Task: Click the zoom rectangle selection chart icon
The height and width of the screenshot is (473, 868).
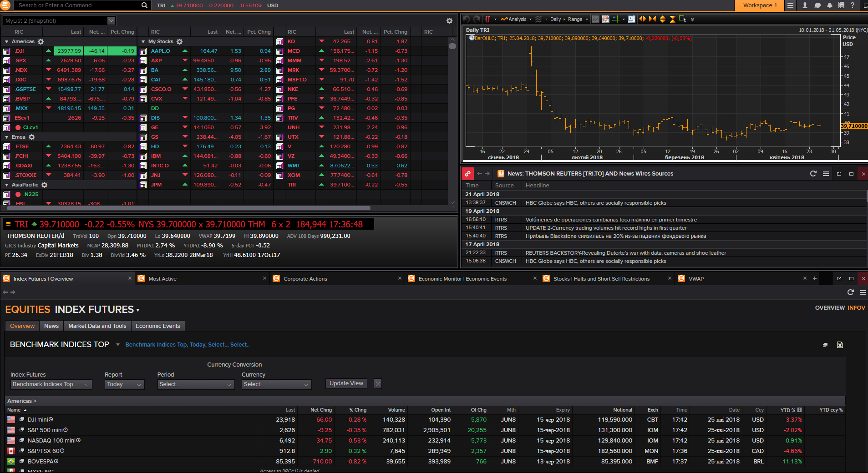Action: coord(682,19)
